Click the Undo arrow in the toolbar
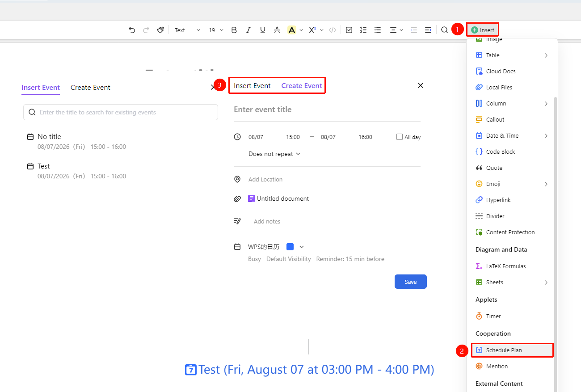 coord(131,30)
